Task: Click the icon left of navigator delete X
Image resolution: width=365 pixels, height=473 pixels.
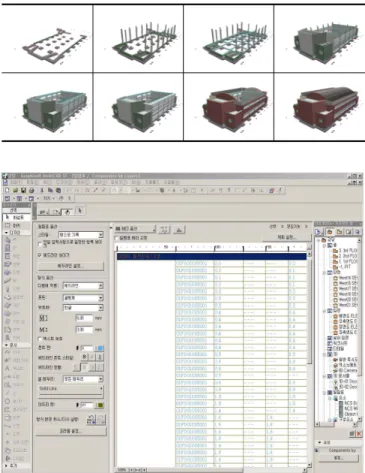Action: click(x=352, y=434)
